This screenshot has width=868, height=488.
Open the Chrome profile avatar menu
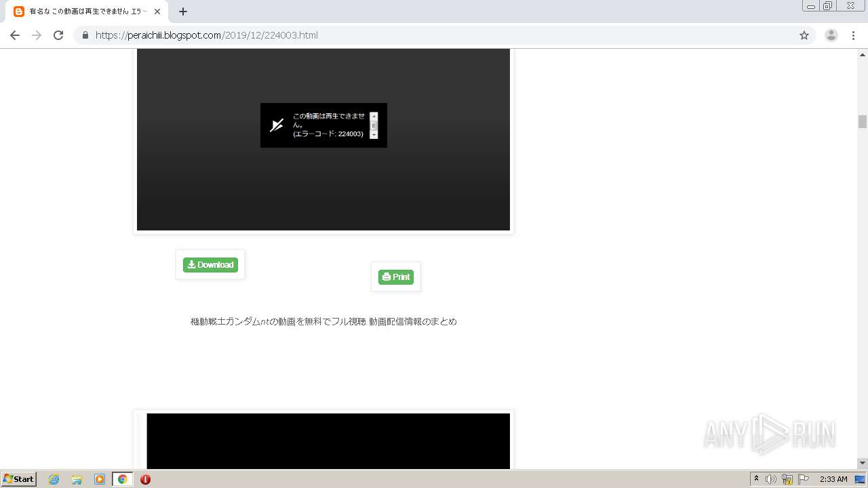tap(831, 35)
